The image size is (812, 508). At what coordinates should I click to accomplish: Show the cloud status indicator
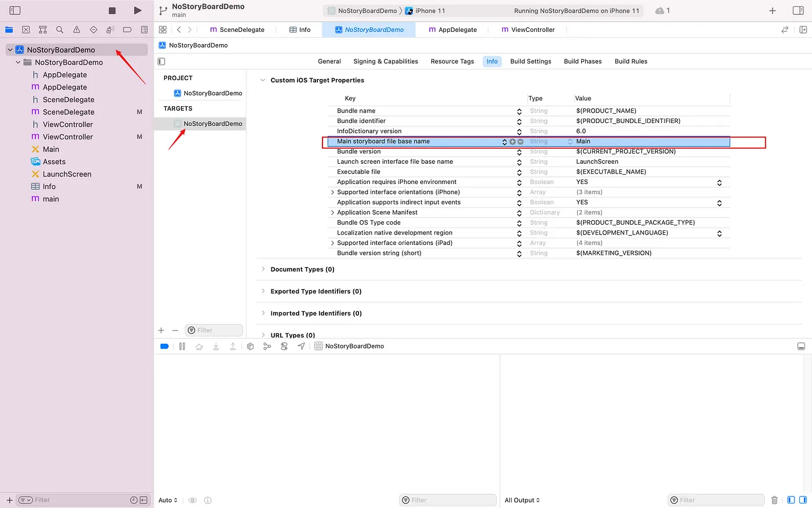tap(662, 10)
